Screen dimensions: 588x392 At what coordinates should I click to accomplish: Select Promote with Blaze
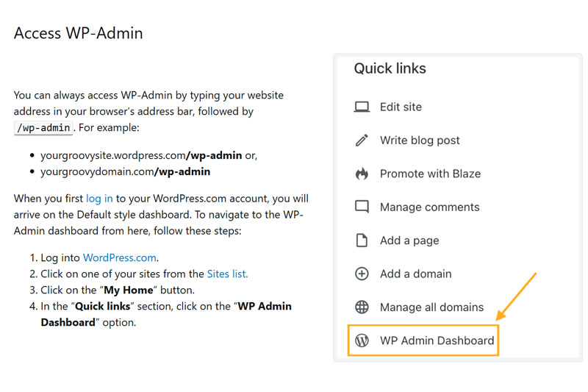coord(430,174)
